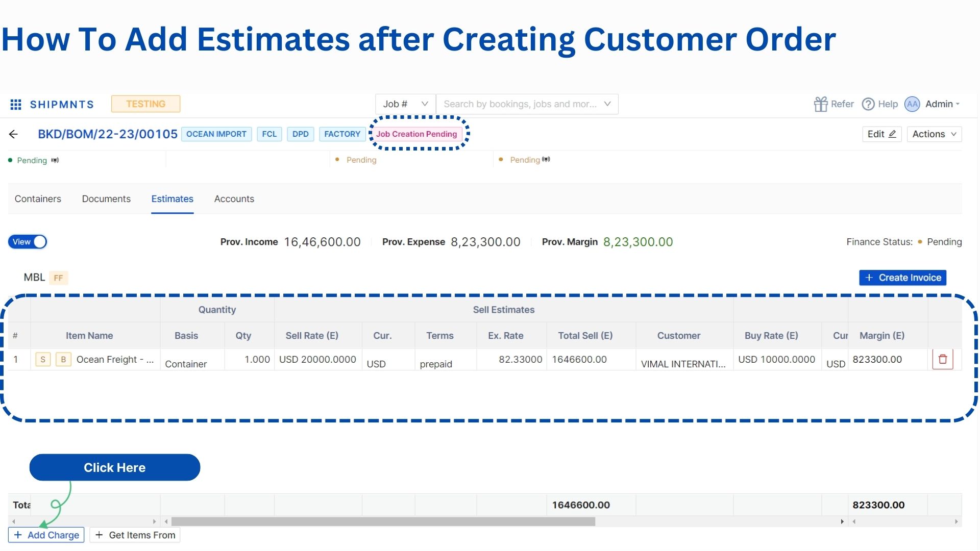The width and height of the screenshot is (980, 551).
Task: Toggle the B indicator on Ocean Freight row
Action: point(63,359)
